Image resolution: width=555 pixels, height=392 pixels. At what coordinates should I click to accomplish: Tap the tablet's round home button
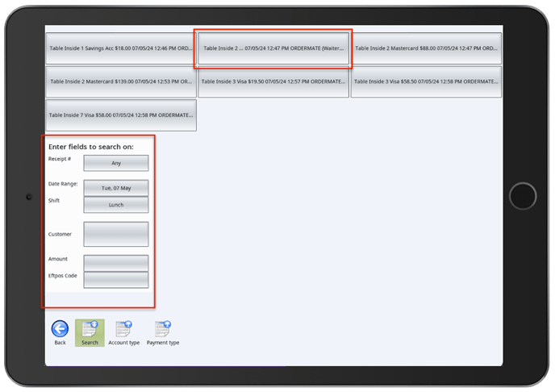[x=523, y=196]
